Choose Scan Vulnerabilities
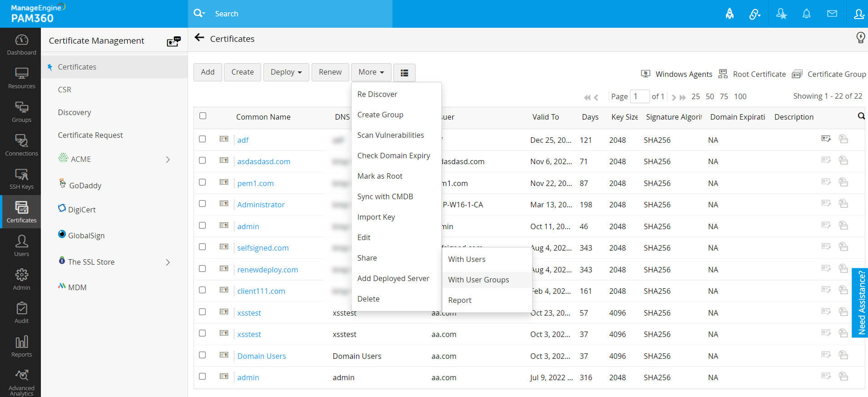Screen dimensions: 868x397 tap(396, 135)
